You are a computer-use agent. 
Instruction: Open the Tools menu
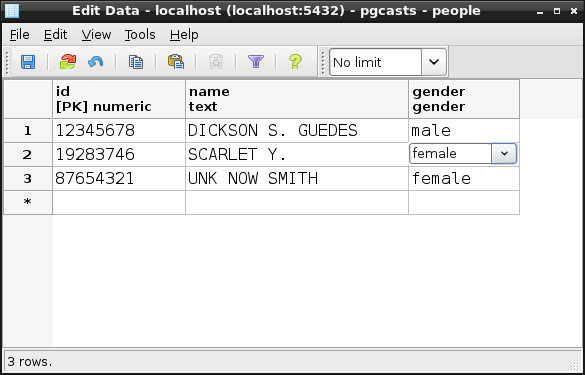coord(140,35)
